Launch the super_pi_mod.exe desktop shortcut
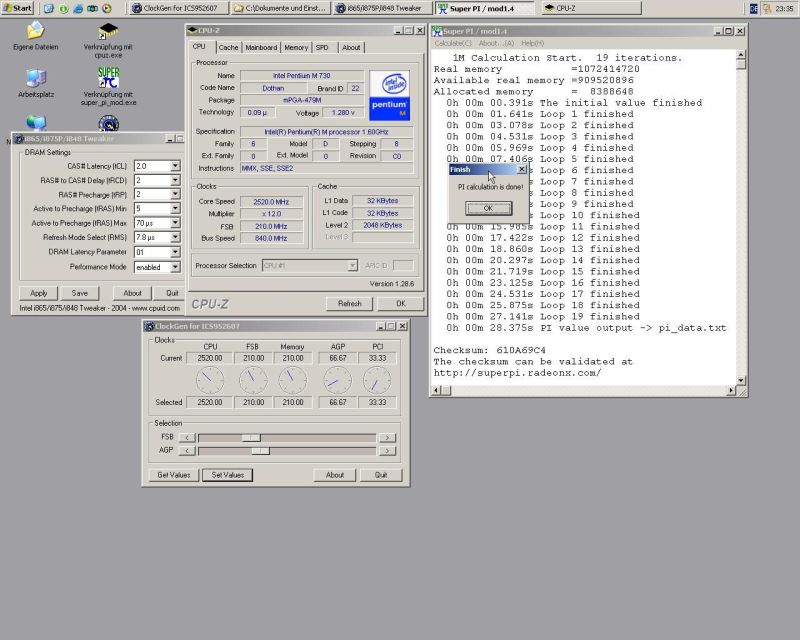This screenshot has height=640, width=800. [x=108, y=87]
